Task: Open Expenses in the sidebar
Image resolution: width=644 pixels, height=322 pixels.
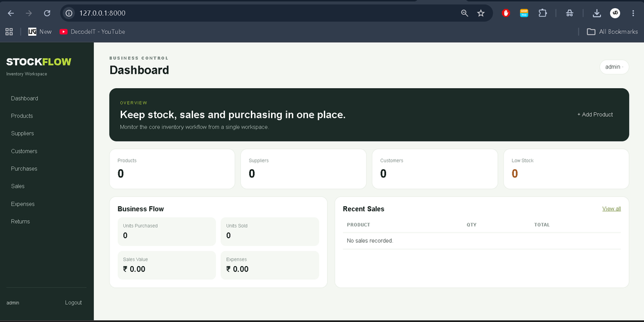Action: click(23, 204)
